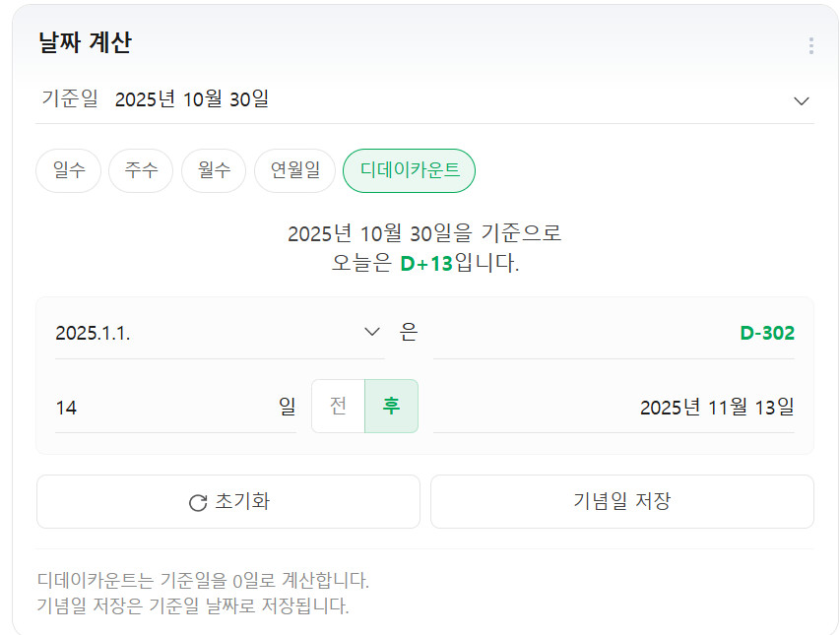Click the 날짜 계산 title heading
840x635 pixels.
click(85, 43)
